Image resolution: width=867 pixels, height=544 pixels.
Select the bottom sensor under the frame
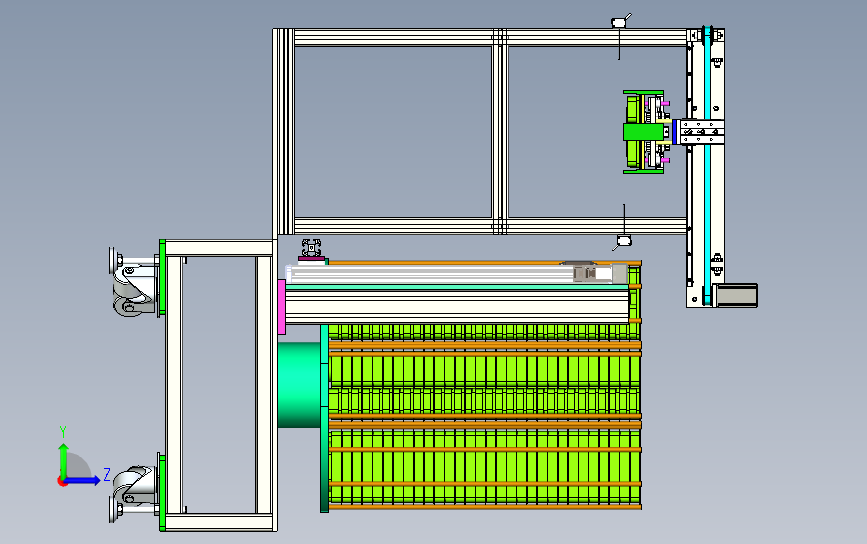tap(623, 241)
